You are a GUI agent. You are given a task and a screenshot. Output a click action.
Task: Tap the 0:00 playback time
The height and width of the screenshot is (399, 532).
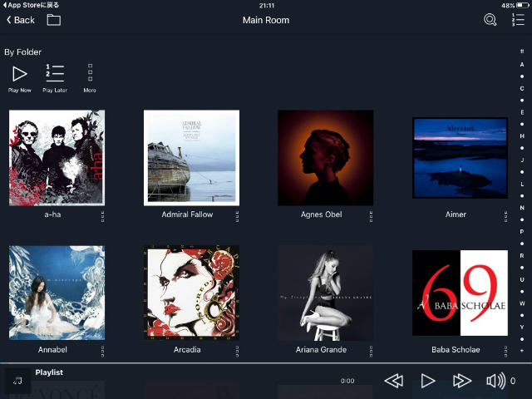click(x=347, y=381)
